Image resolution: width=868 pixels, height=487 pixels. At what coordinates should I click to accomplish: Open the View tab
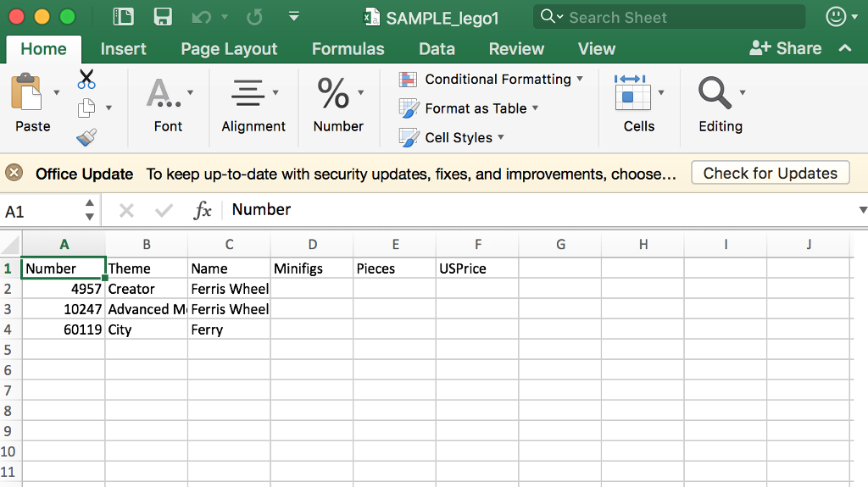pyautogui.click(x=597, y=49)
